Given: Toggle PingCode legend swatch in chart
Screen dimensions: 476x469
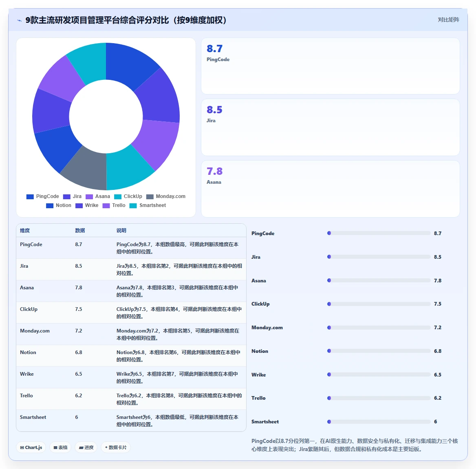Looking at the screenshot, I should (x=30, y=197).
